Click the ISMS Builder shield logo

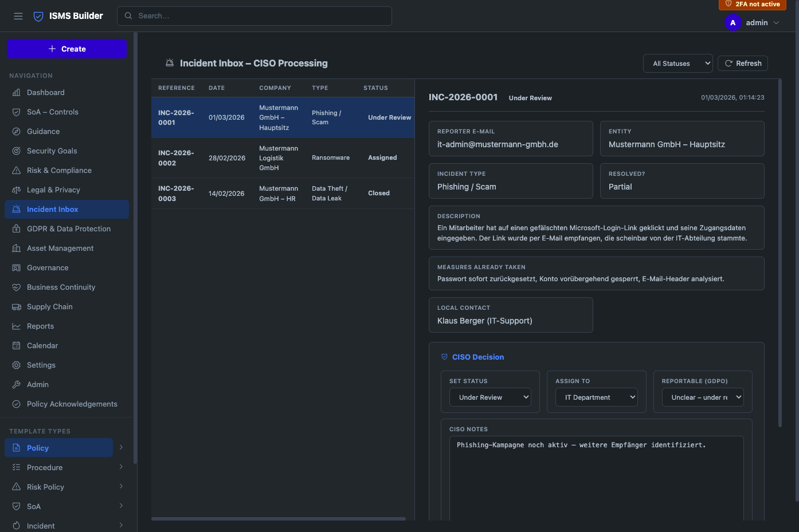[x=38, y=16]
